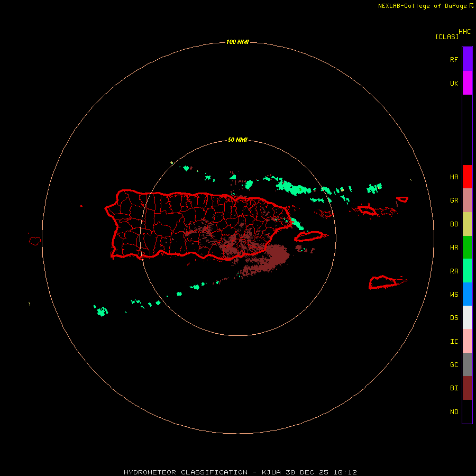Click the Vieques island outline
Viewport: 476px width, 476px height.
[308, 236]
